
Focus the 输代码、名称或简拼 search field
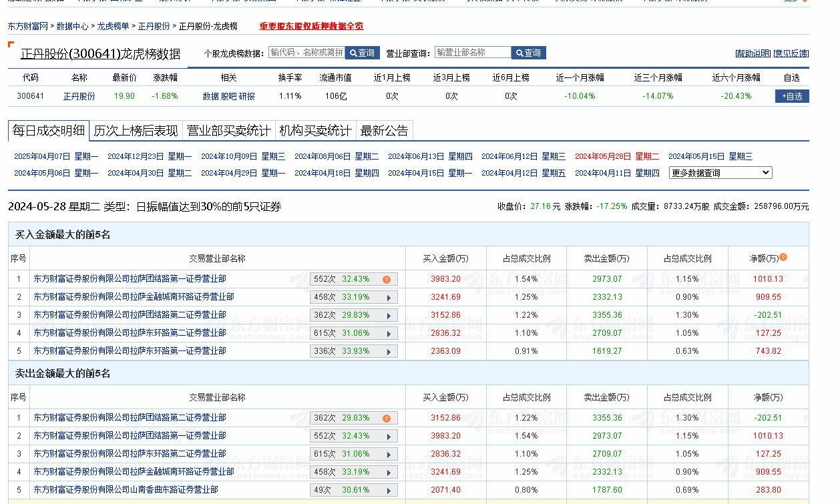tap(306, 52)
